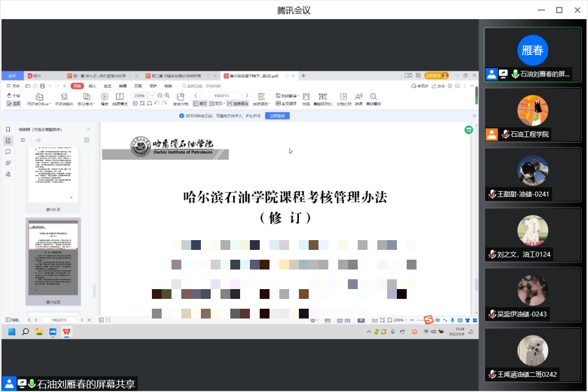Switch to the 插入 ribbon tab
The height and width of the screenshot is (392, 588).
[93, 86]
